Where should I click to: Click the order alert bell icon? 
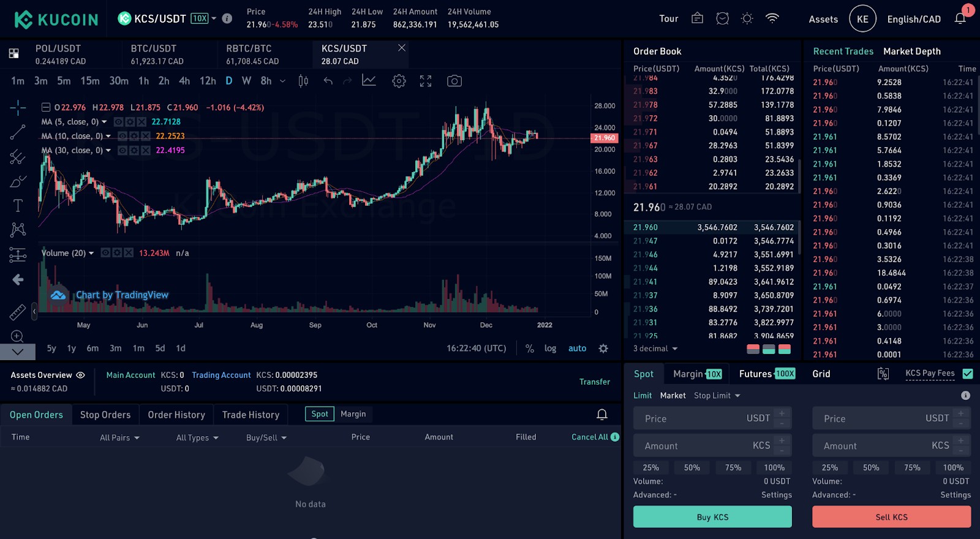pos(602,415)
